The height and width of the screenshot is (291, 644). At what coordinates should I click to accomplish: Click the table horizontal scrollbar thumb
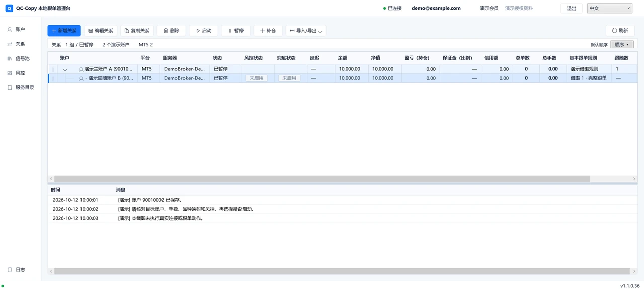point(322,179)
